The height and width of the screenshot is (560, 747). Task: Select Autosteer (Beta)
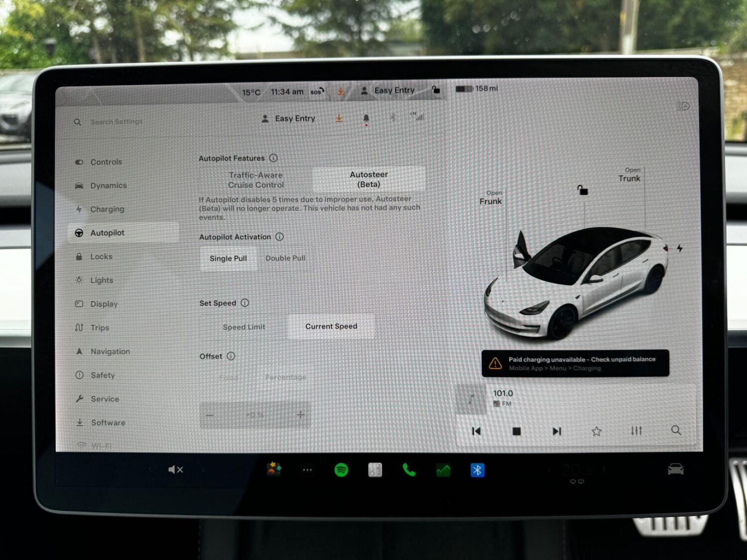click(x=369, y=179)
